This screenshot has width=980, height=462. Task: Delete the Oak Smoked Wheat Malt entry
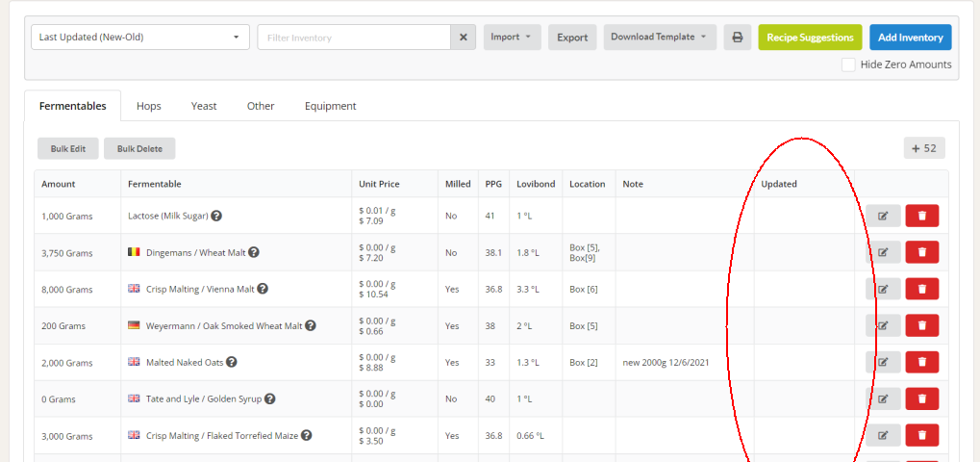[x=922, y=325]
